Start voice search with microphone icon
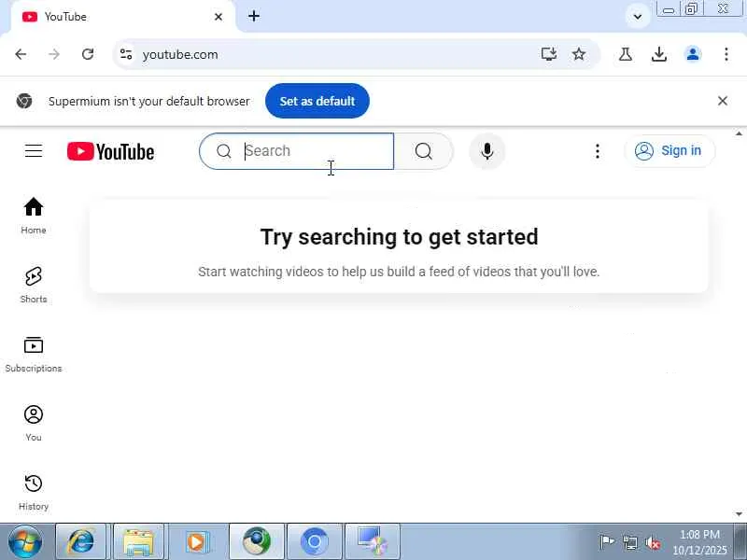747x560 pixels. click(486, 151)
